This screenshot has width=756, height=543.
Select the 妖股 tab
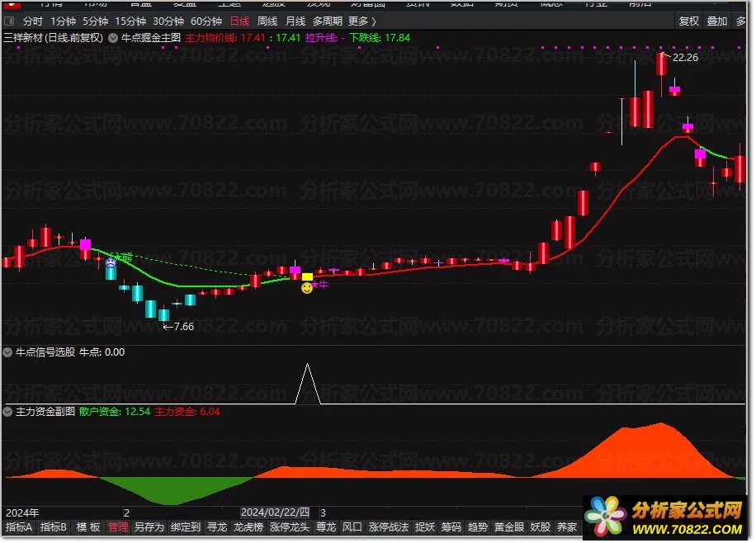click(x=541, y=527)
